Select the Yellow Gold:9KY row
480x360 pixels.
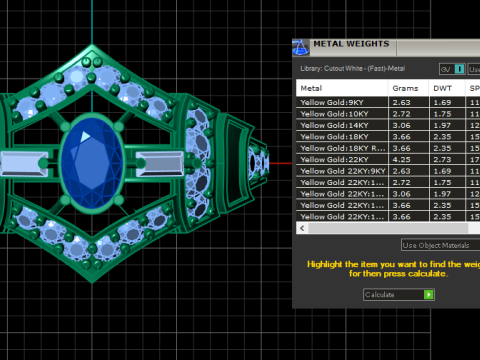388,102
